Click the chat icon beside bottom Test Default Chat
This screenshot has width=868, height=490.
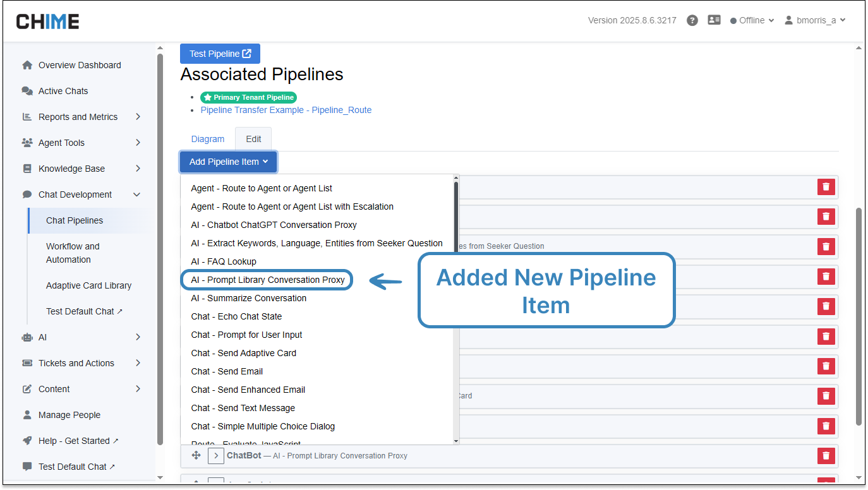pyautogui.click(x=27, y=467)
